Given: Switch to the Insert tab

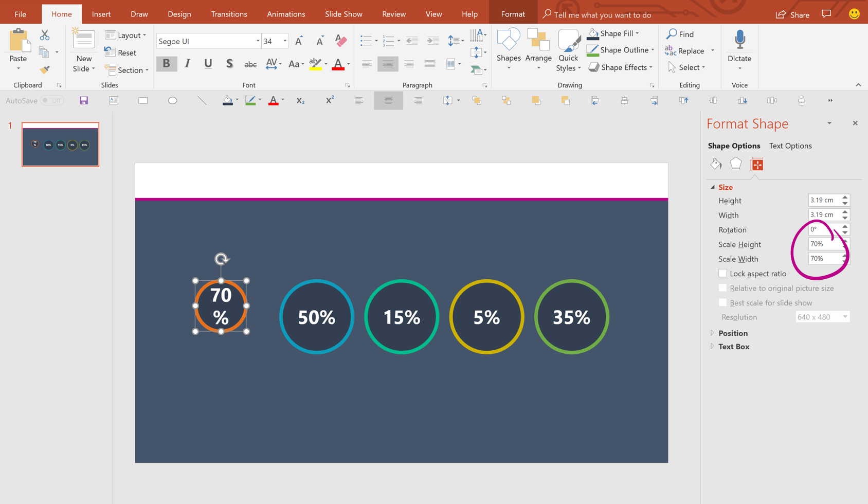Looking at the screenshot, I should coord(101,14).
